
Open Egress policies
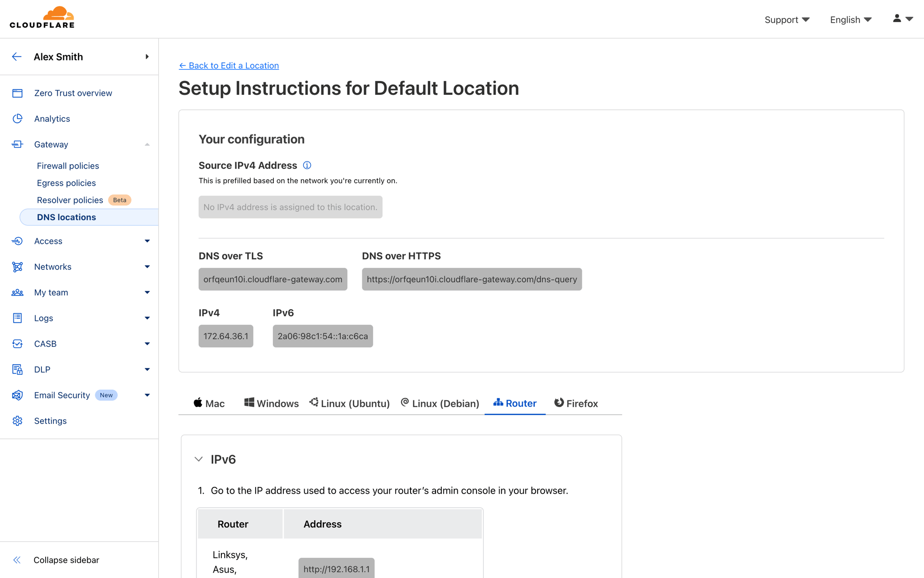click(66, 183)
